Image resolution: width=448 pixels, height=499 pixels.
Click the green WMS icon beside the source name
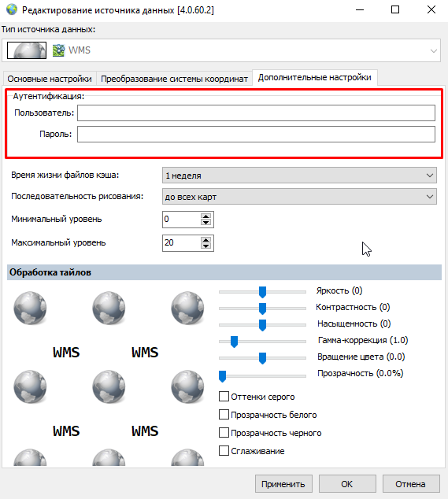point(58,50)
